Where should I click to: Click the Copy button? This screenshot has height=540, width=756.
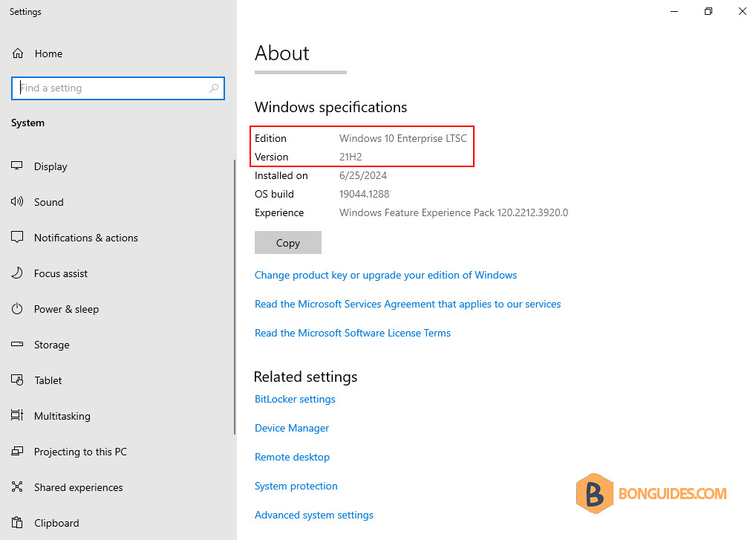[x=288, y=243]
